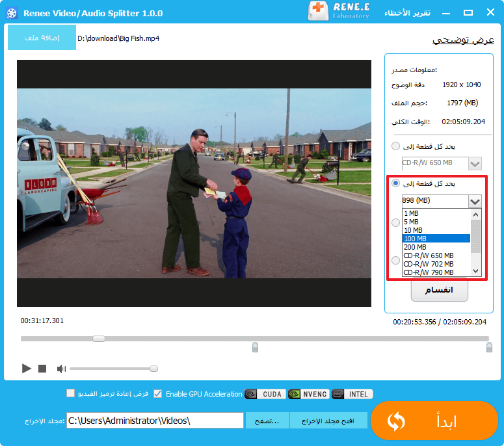Enable force video re-encoding checkbox
504x446 pixels.
70,393
